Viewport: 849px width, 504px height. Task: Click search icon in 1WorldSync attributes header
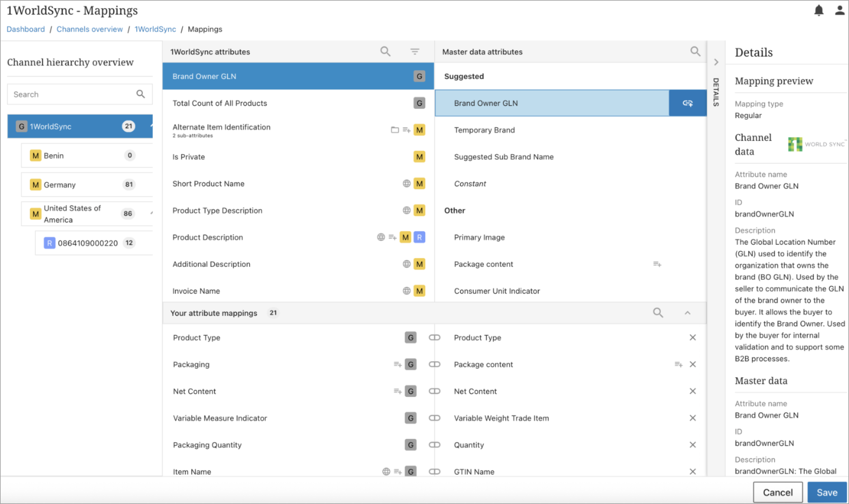coord(386,52)
